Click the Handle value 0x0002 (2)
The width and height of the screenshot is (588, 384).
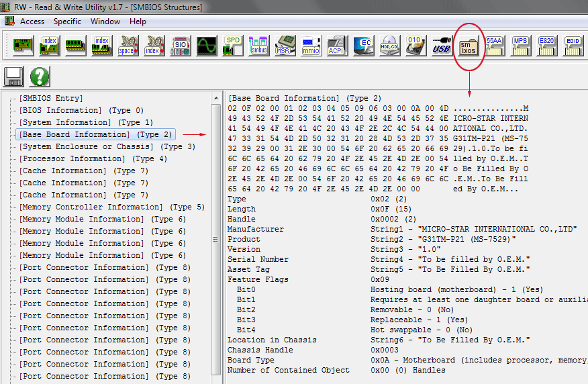tap(393, 219)
